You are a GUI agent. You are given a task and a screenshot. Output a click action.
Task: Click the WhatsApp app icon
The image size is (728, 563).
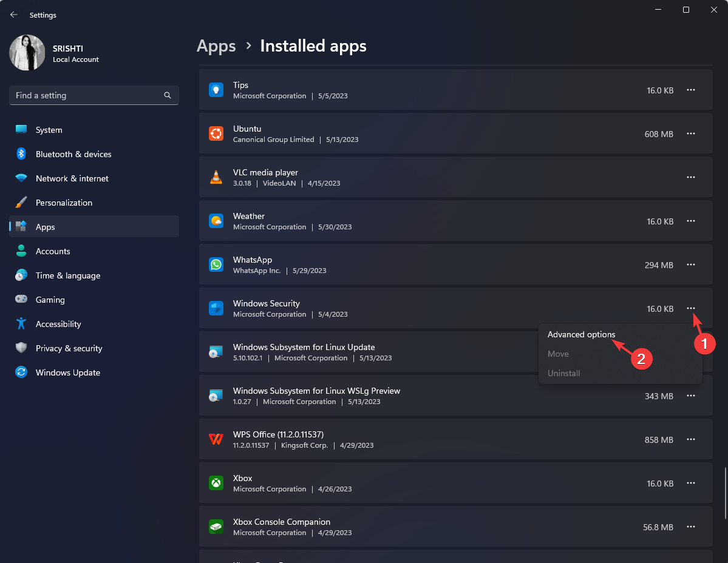coord(216,265)
